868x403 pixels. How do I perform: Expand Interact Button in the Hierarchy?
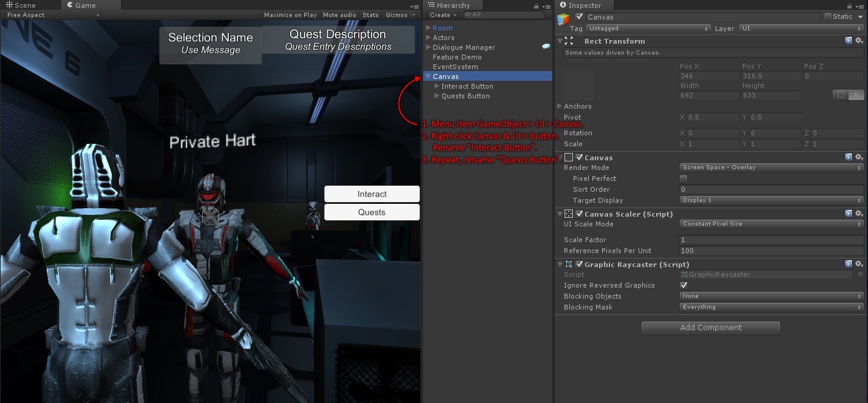click(436, 86)
